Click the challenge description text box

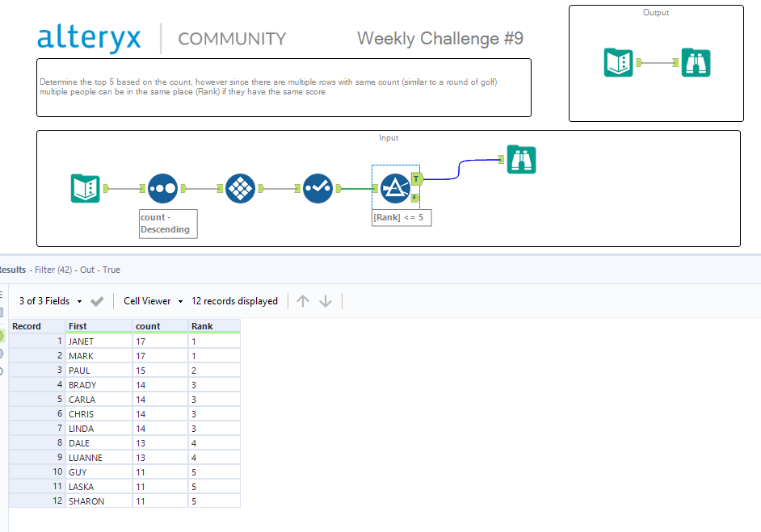coord(284,87)
